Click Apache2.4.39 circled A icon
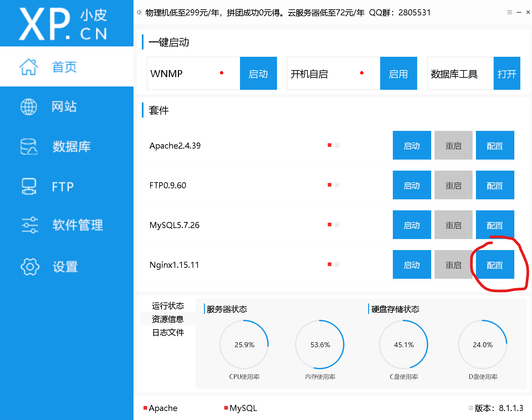532x420 pixels. [337, 145]
